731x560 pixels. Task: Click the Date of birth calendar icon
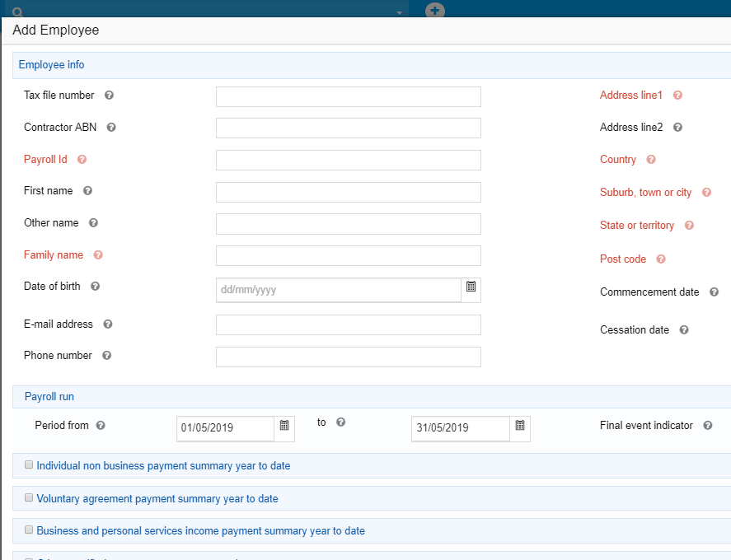(471, 287)
